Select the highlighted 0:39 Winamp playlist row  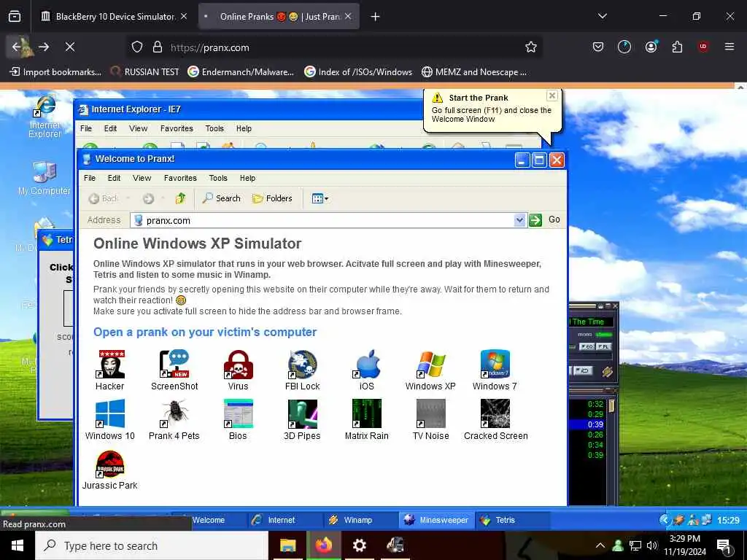coord(587,424)
